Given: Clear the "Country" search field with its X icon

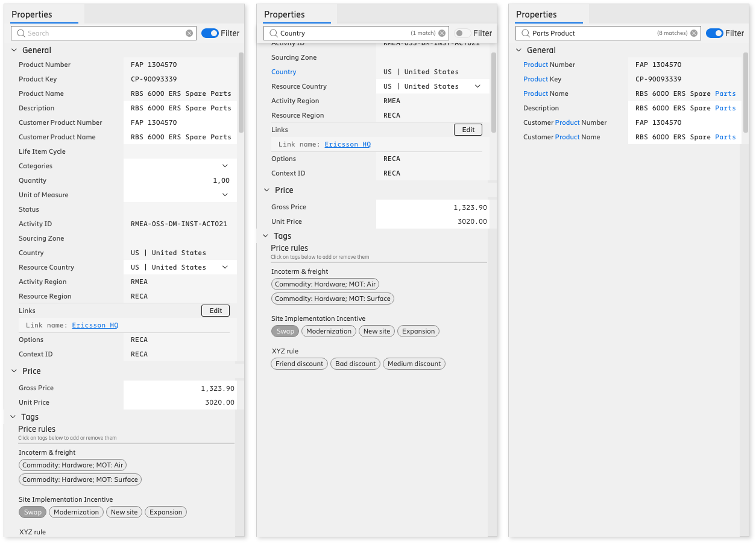Looking at the screenshot, I should pyautogui.click(x=442, y=33).
